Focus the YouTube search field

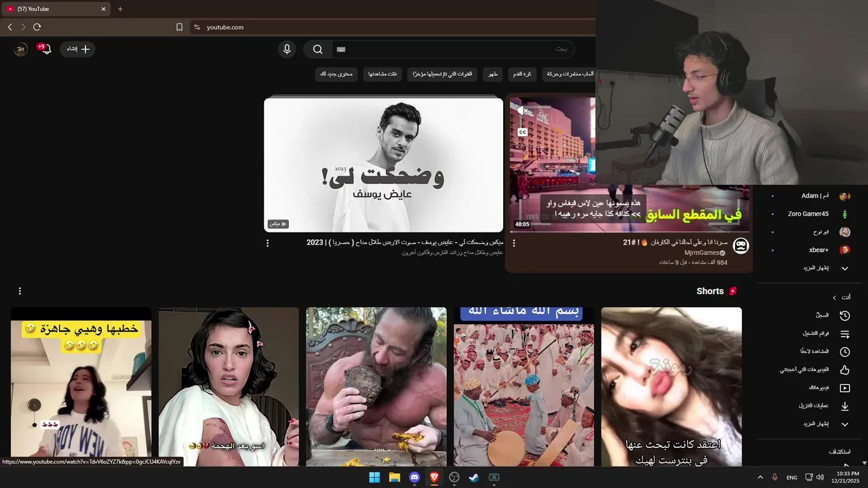[452, 49]
